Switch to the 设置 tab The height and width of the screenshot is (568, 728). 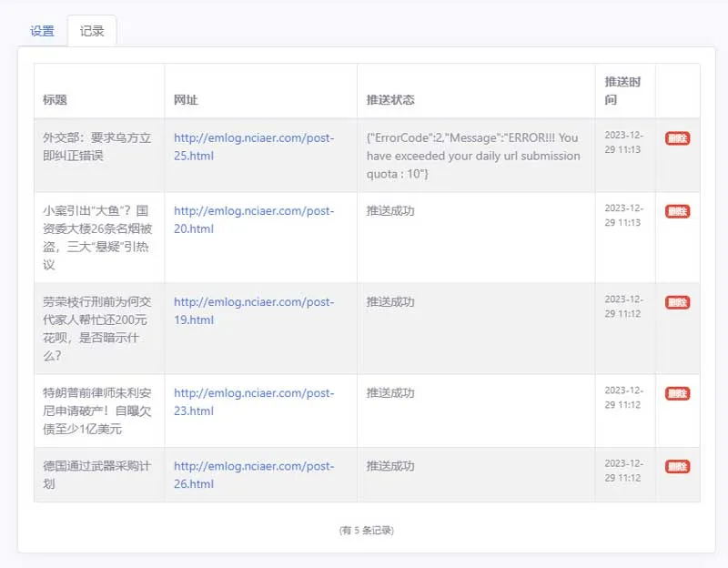coord(42,31)
